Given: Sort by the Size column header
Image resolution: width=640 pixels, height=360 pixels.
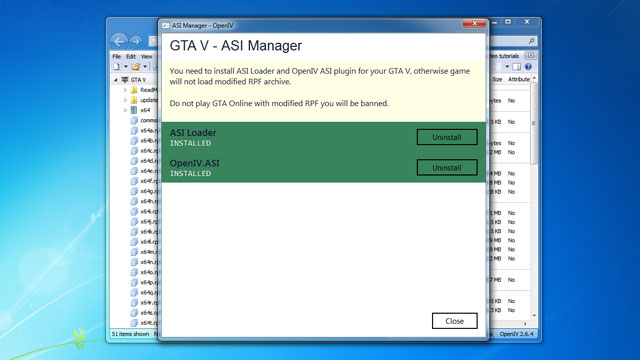Looking at the screenshot, I should point(497,79).
